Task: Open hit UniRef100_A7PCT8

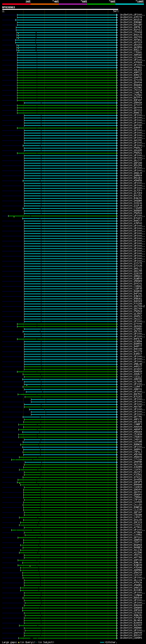Action: point(131,17)
